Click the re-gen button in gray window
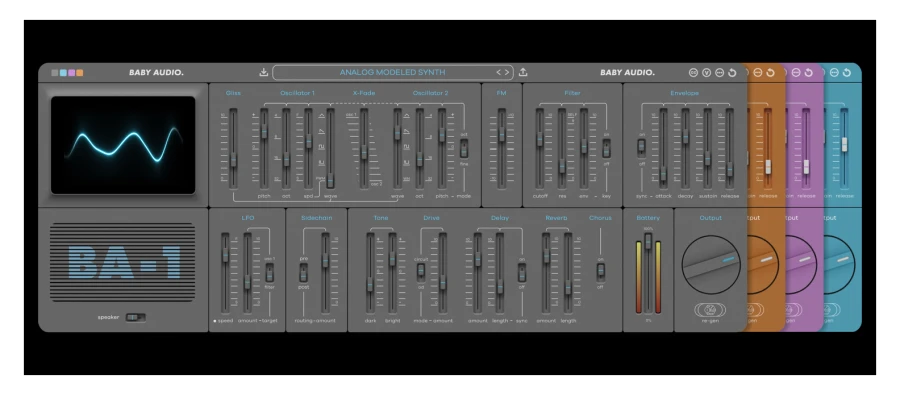This screenshot has height=395, width=900. pos(710,311)
